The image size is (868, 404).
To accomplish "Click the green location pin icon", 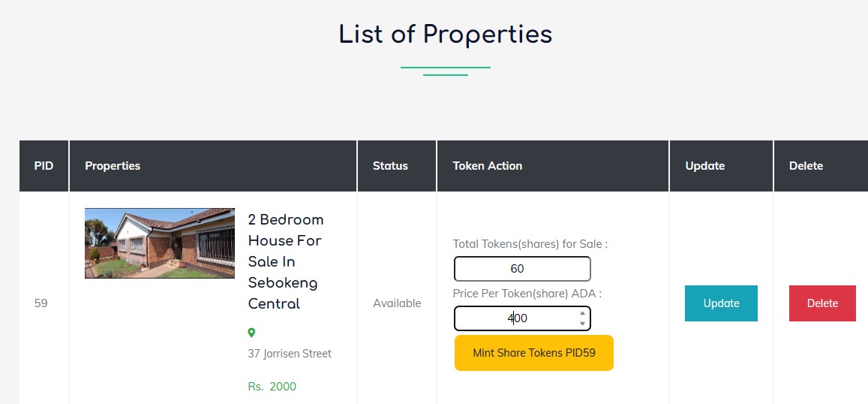I will pyautogui.click(x=251, y=333).
